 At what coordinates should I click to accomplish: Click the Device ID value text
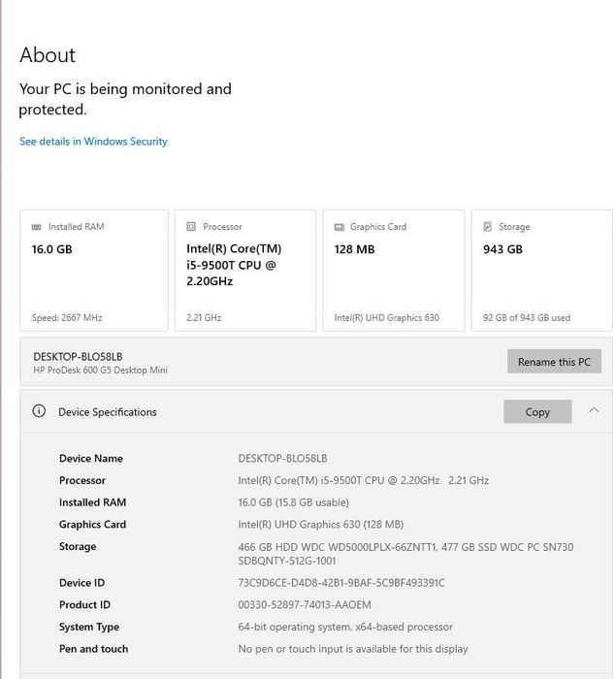(x=341, y=583)
